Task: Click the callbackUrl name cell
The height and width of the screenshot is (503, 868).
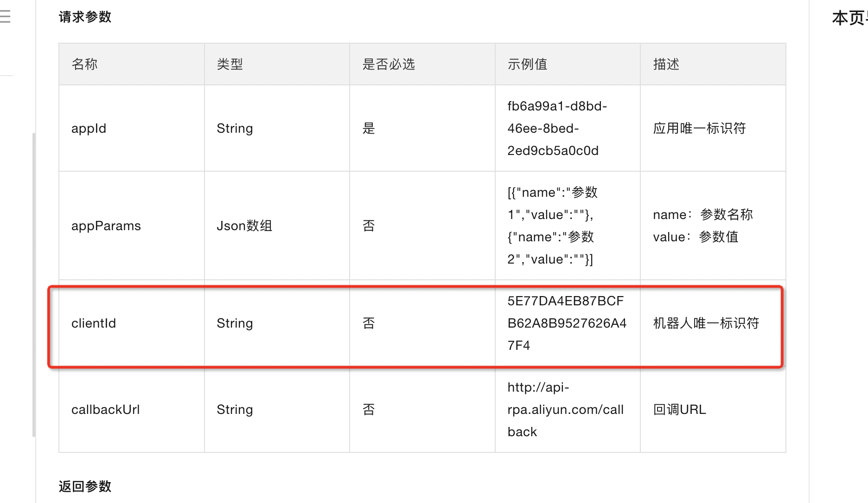Action: (106, 410)
